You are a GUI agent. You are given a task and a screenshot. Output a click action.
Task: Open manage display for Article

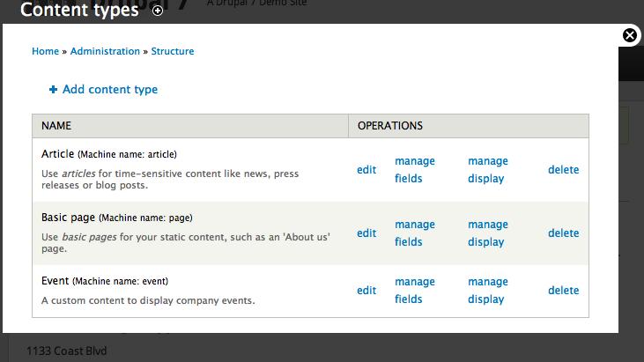coord(488,170)
